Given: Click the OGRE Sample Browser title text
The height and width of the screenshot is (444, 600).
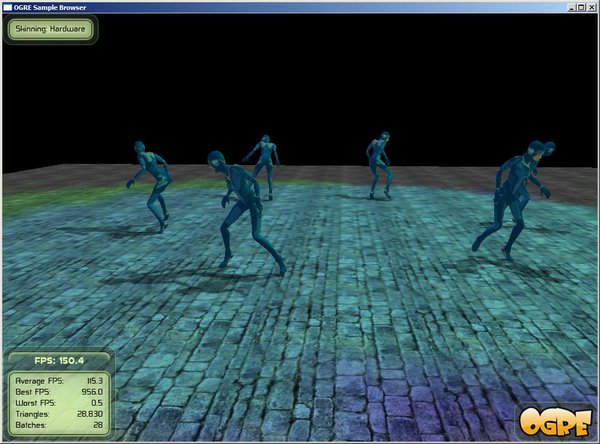Looking at the screenshot, I should tap(50, 7).
